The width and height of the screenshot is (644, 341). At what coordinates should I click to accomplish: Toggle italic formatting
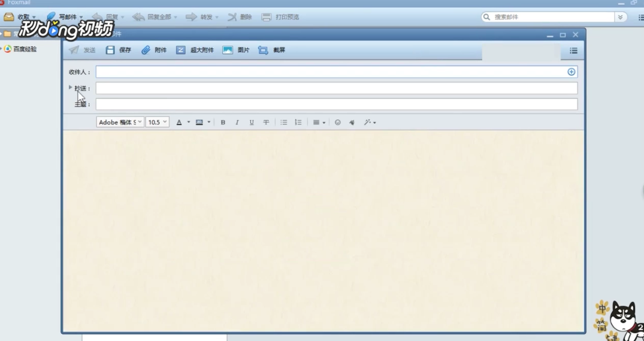coord(237,122)
